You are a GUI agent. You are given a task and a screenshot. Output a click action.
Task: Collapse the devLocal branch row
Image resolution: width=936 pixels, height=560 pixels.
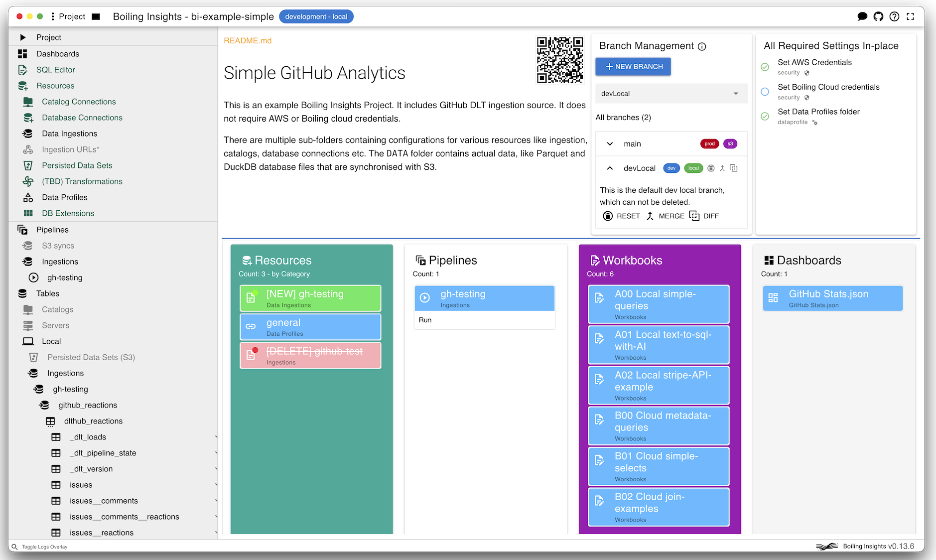tap(610, 168)
